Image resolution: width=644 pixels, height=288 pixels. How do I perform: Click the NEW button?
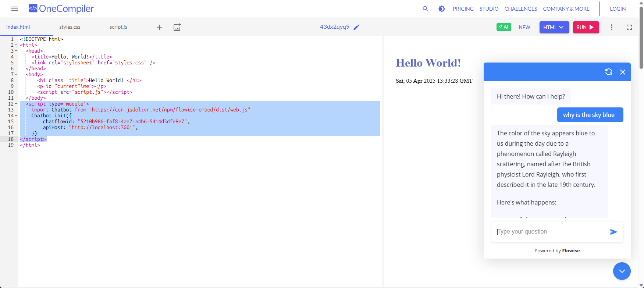tap(524, 27)
